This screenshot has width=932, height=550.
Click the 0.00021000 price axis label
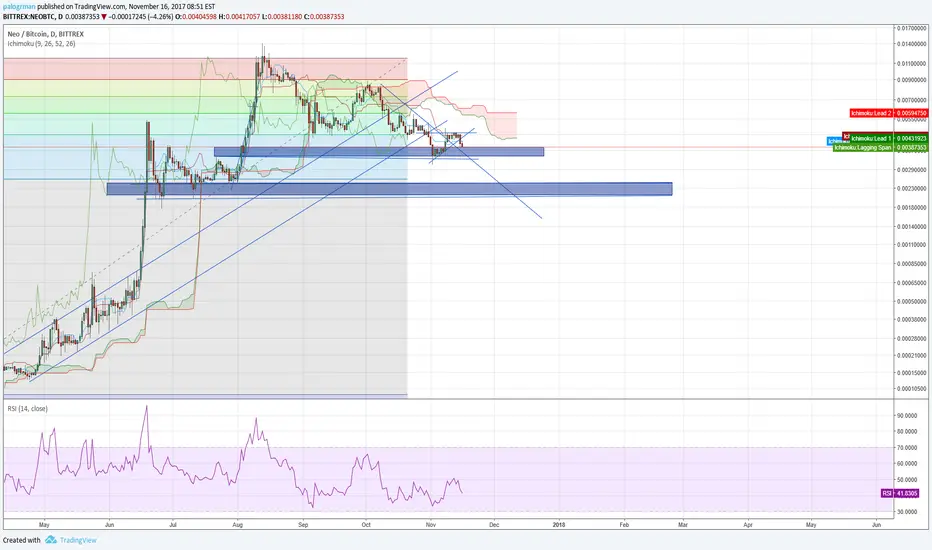tap(912, 356)
